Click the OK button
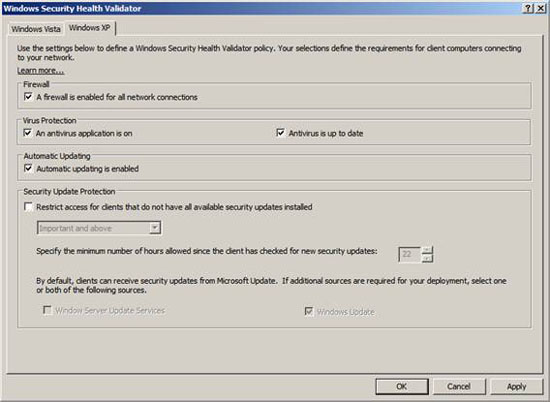The width and height of the screenshot is (550, 402). [402, 386]
